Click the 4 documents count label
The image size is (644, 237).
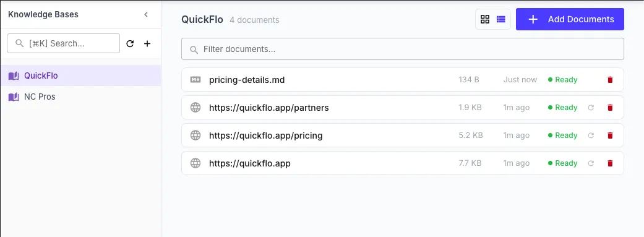pyautogui.click(x=254, y=20)
